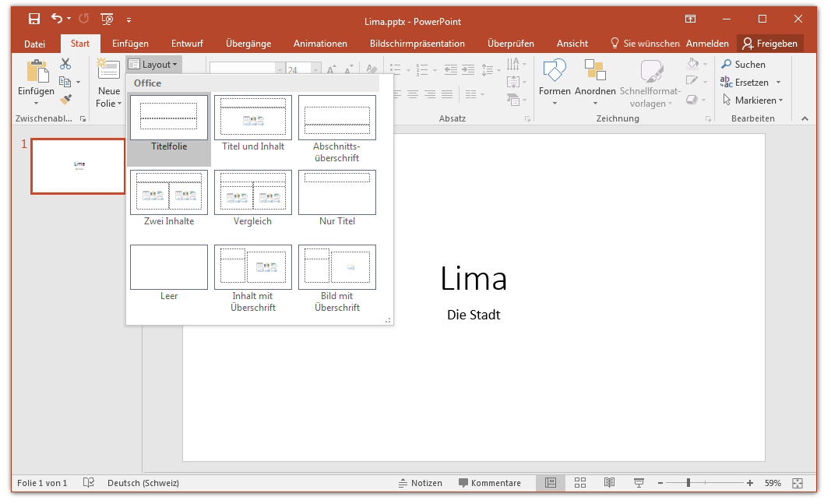Image resolution: width=831 pixels, height=504 pixels.
Task: Switch to reading view icon
Action: coord(610,483)
